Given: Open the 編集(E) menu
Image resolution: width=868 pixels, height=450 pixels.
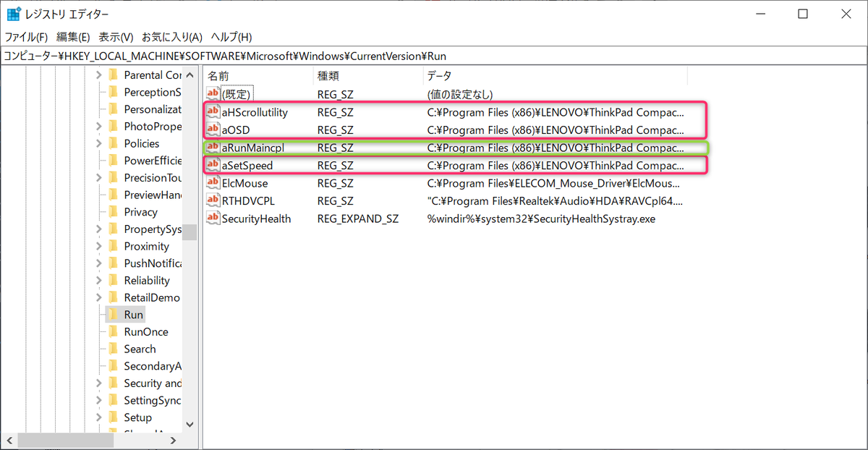Looking at the screenshot, I should [x=73, y=37].
